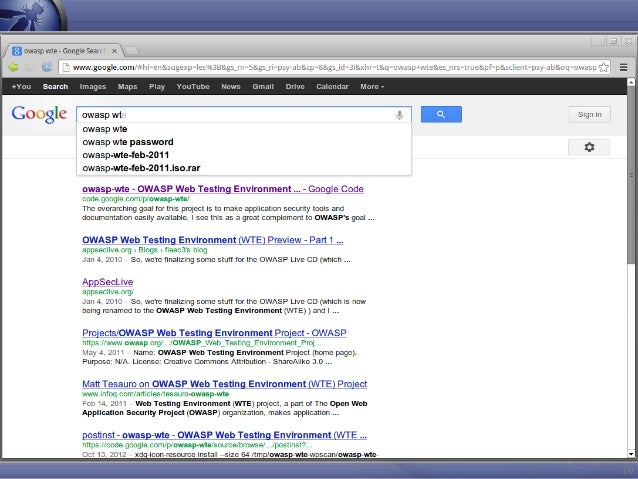The height and width of the screenshot is (479, 638).
Task: Open the AppSecLive result link
Action: [x=107, y=282]
